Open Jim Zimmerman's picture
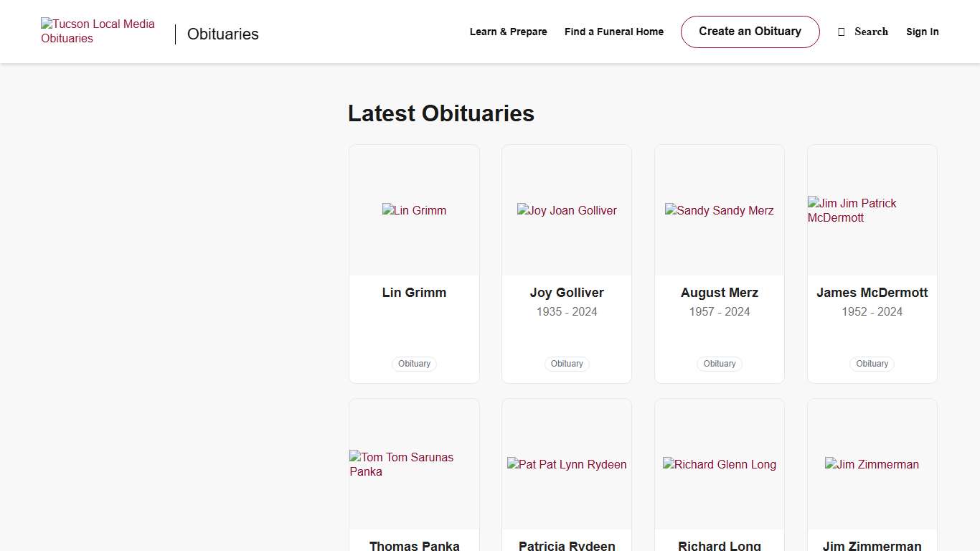The width and height of the screenshot is (980, 551). tap(872, 464)
